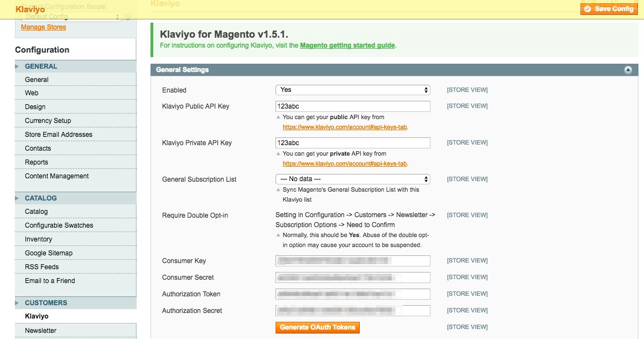Image resolution: width=644 pixels, height=339 pixels.
Task: Go to Store Email Addresses settings
Action: (x=58, y=135)
